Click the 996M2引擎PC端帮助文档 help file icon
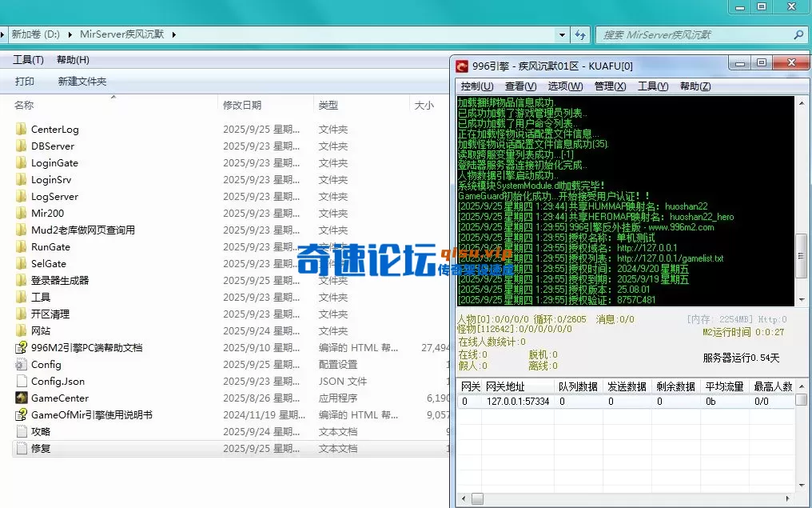Screen dimensions: 812x508 (x=22, y=347)
